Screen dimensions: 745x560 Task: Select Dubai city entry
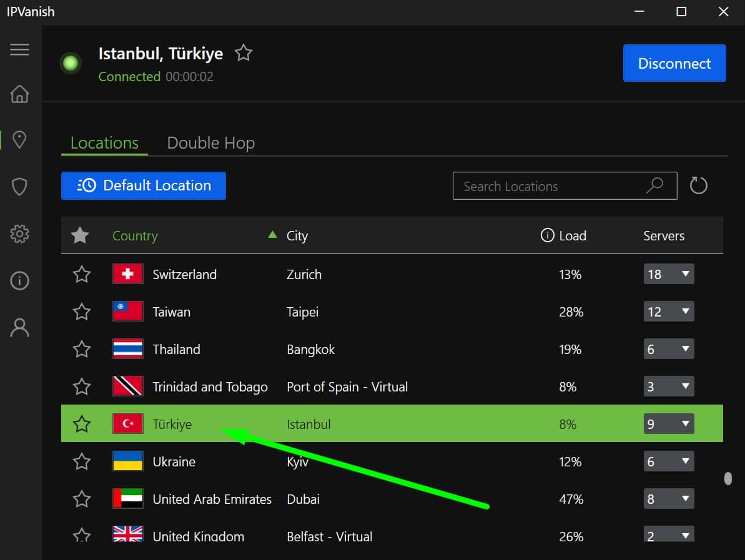click(x=303, y=499)
